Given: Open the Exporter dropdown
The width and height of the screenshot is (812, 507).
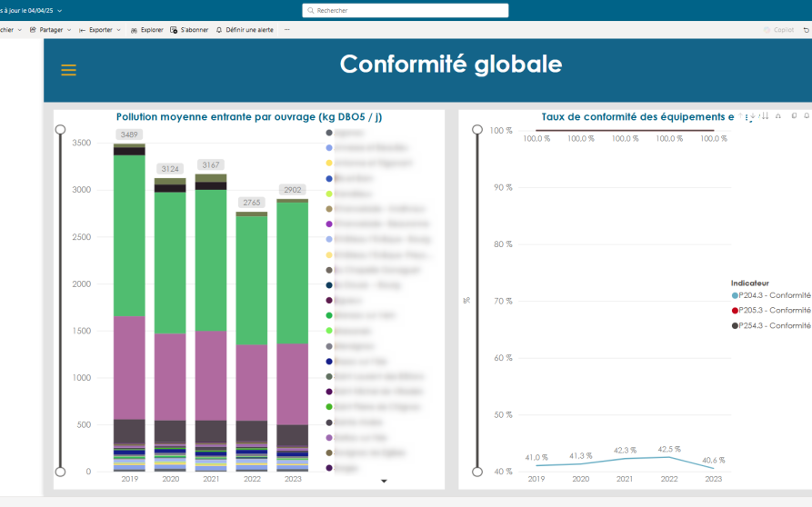Looking at the screenshot, I should click(x=100, y=30).
